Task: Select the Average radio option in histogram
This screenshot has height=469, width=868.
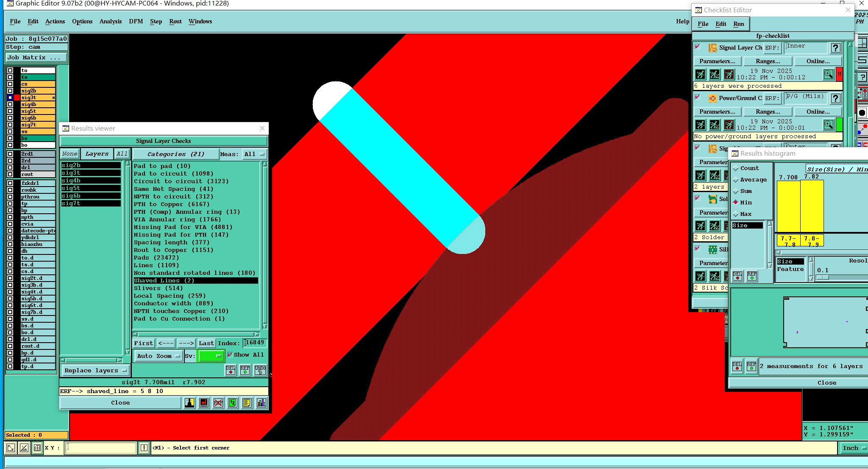Action: [736, 180]
